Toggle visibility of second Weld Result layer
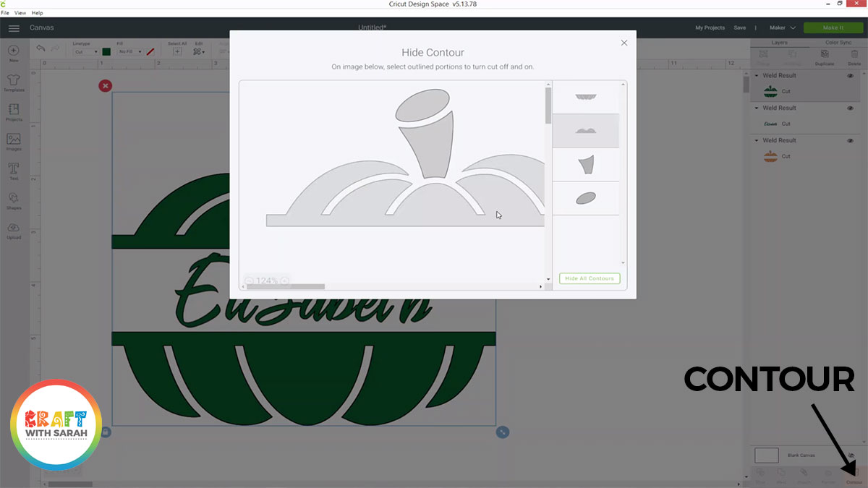Screen dimensions: 868x488 pyautogui.click(x=850, y=108)
